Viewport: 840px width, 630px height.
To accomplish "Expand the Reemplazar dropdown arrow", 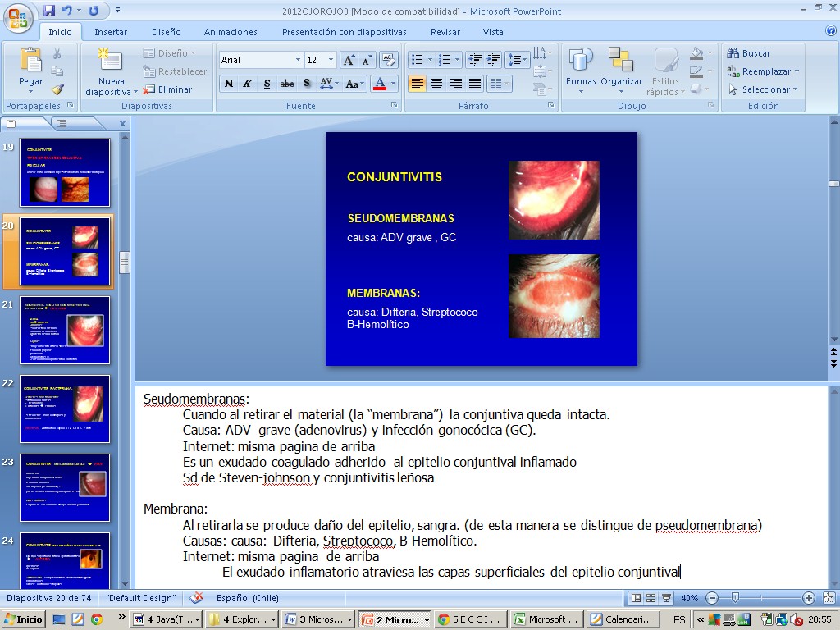I will click(797, 71).
